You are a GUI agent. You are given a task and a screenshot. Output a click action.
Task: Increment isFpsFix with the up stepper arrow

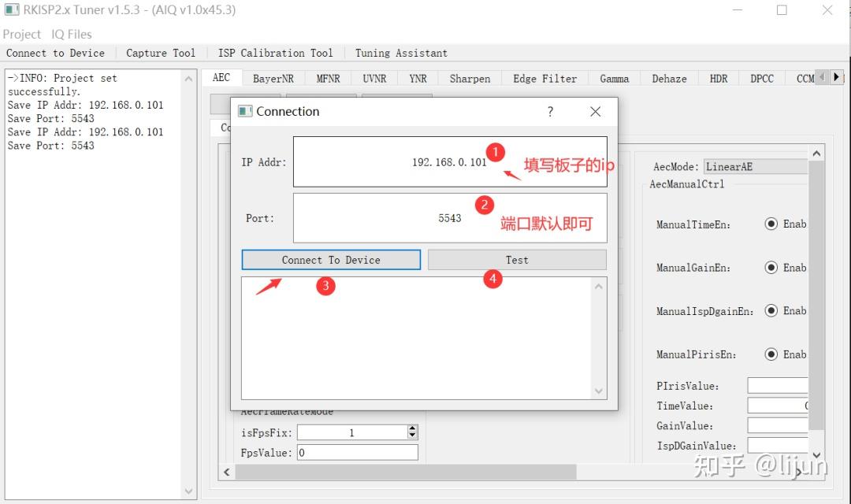(x=411, y=427)
